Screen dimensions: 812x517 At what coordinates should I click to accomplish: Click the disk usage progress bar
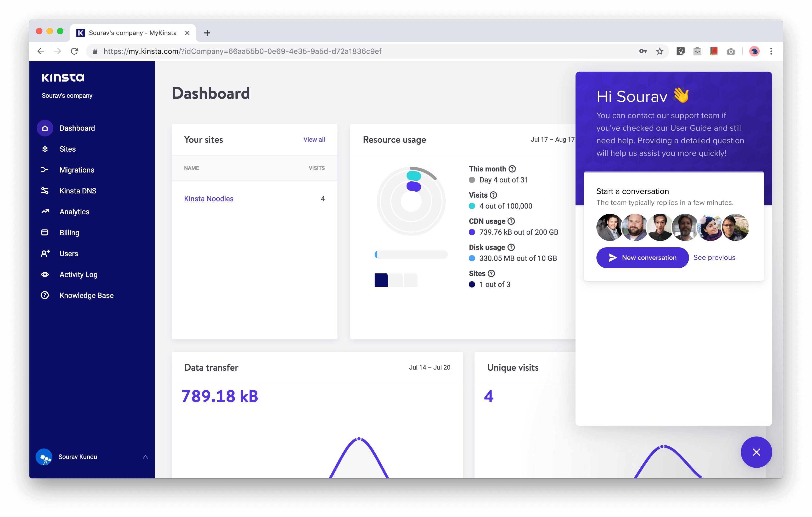[411, 255]
